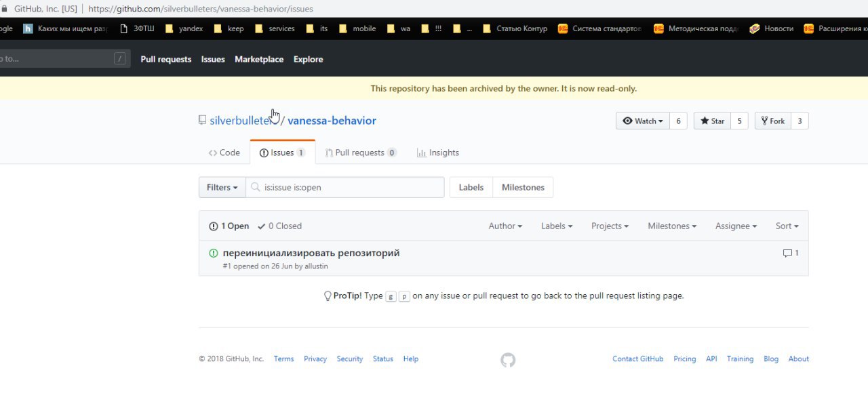Viewport: 868px width, 408px height.
Task: Star the vanessa-behavior repository
Action: [712, 121]
